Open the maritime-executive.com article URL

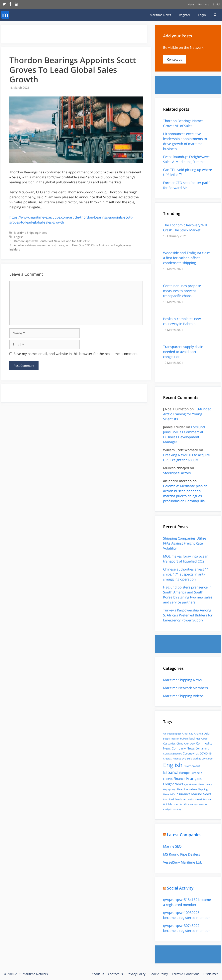(71, 220)
